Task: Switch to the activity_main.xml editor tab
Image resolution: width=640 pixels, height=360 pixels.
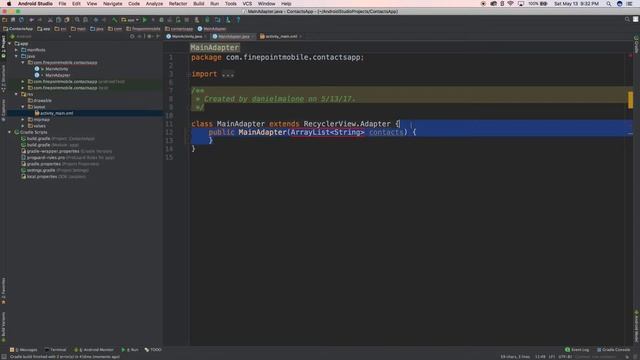Action: (281, 36)
